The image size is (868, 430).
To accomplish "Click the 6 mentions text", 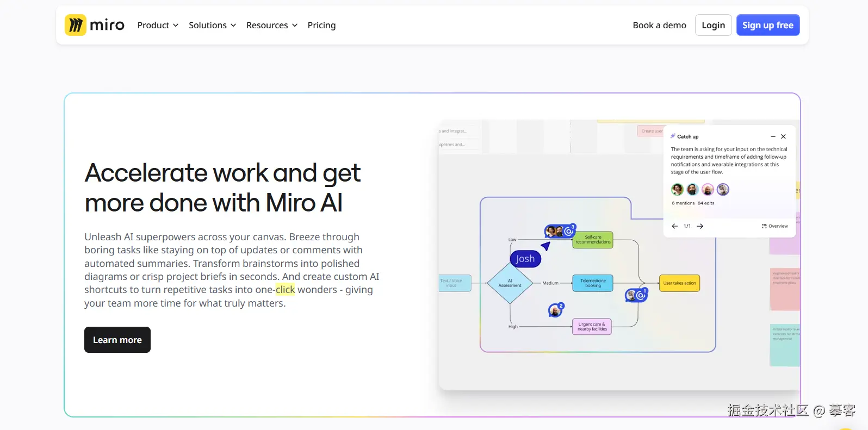I will (683, 203).
